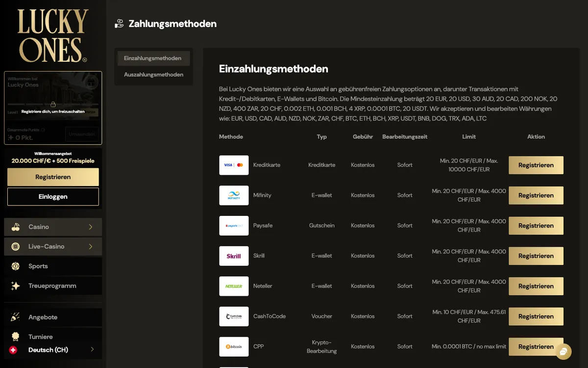The height and width of the screenshot is (368, 588).
Task: Click the Methode column header
Action: pyautogui.click(x=231, y=137)
